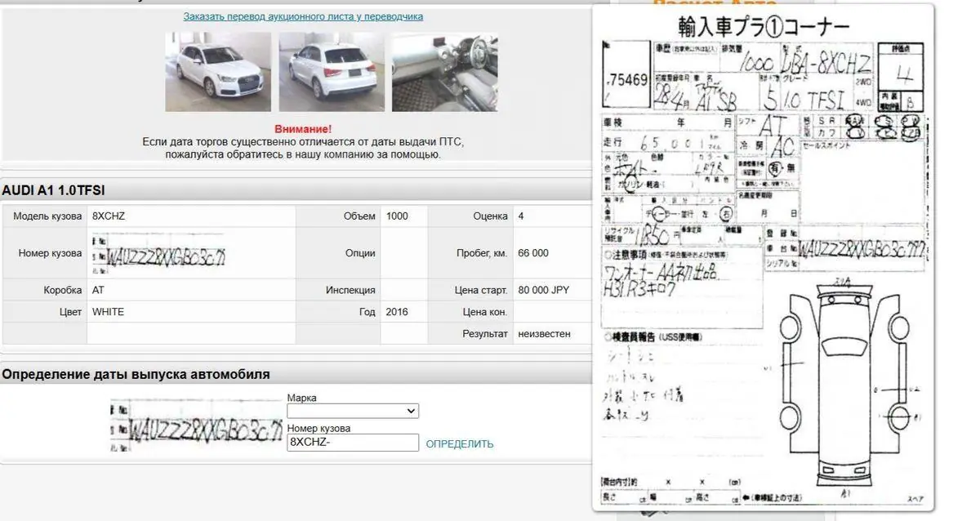Screen dimensions: 980x521
Task: Open rear view photo of white Audi
Action: click(332, 72)
